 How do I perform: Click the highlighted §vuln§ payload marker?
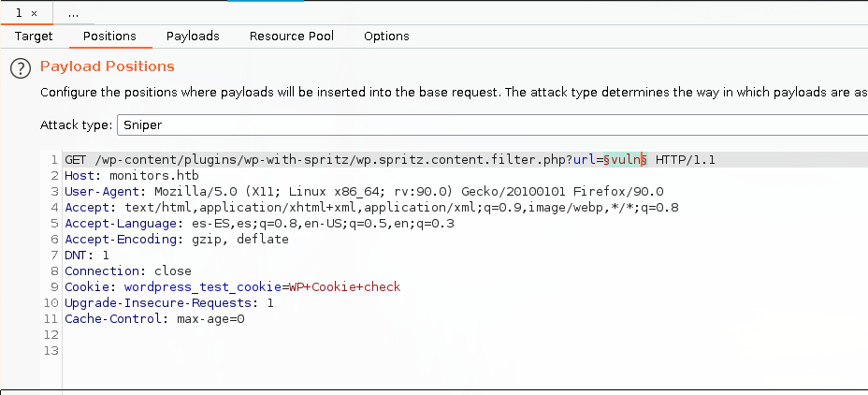(625, 160)
